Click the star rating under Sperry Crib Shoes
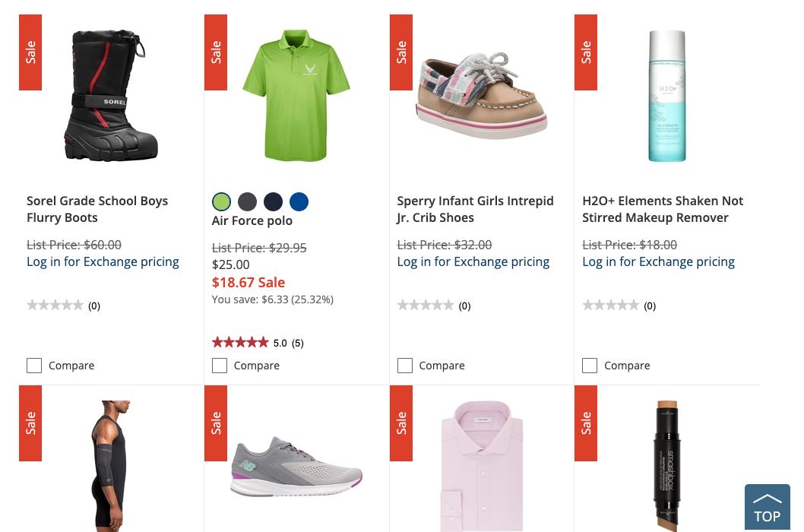 [x=426, y=306]
